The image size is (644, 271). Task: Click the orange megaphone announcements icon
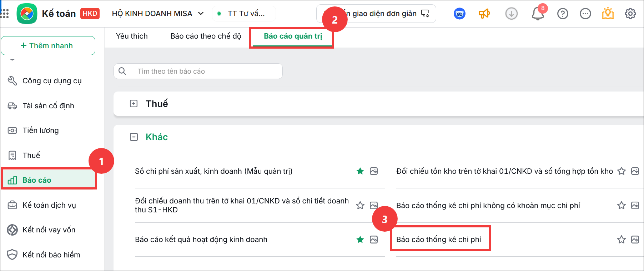click(484, 14)
